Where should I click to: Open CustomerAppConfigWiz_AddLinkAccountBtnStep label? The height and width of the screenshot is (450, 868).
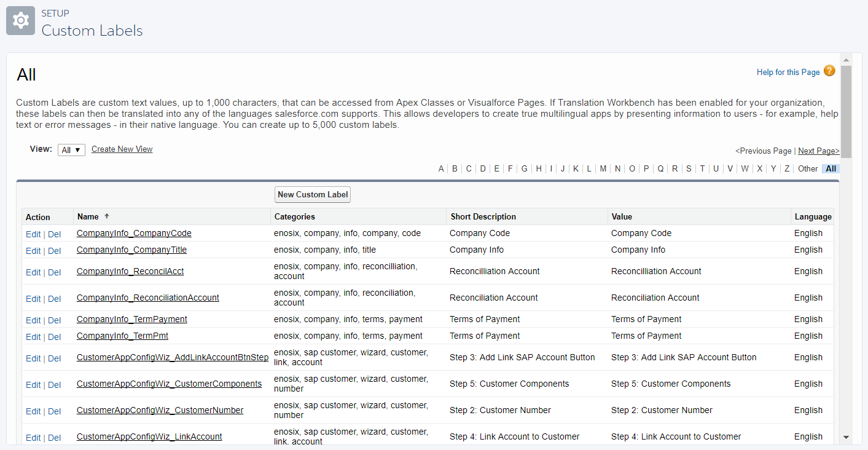(x=173, y=357)
